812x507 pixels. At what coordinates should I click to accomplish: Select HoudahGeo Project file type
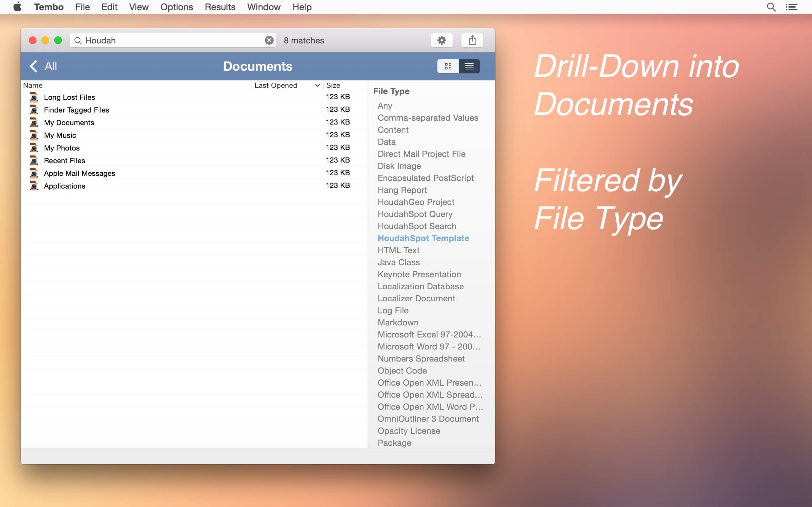tap(416, 202)
